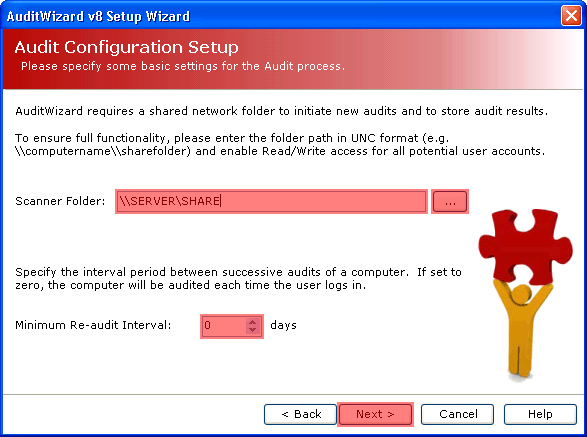Viewport: 587px width, 437px height.
Task: Cancel the setup wizard
Action: tap(457, 414)
